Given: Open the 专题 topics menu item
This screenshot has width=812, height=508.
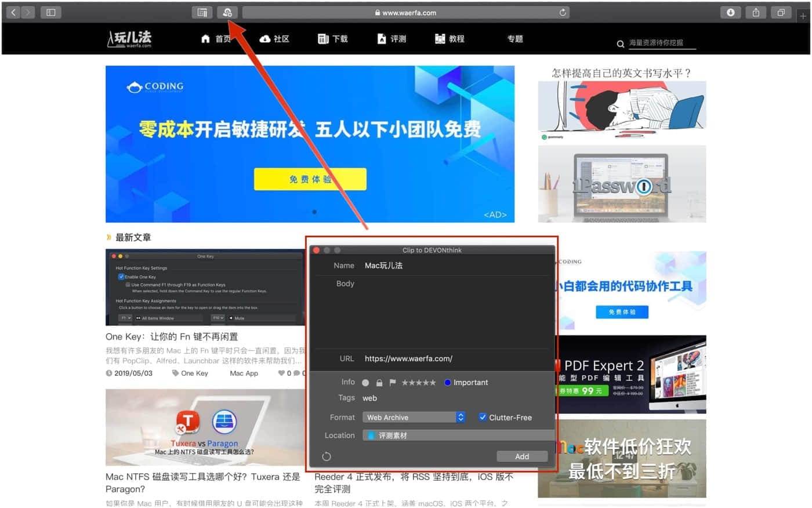Looking at the screenshot, I should tap(515, 39).
